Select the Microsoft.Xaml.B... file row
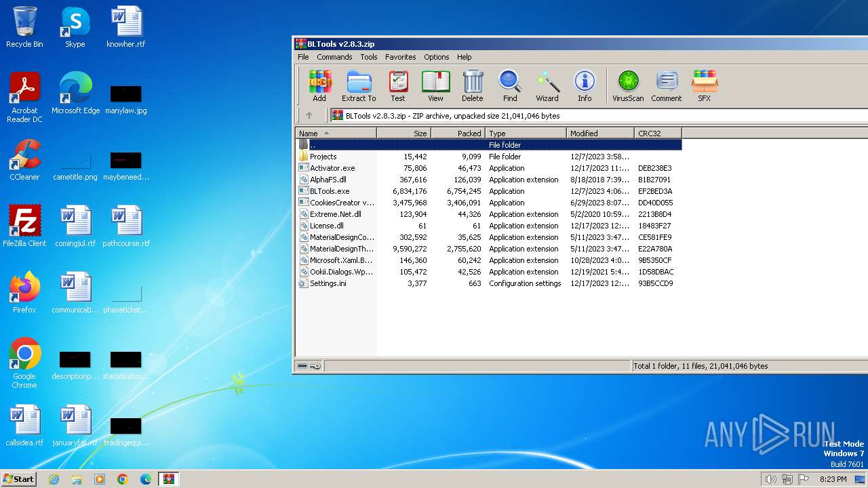 click(x=488, y=260)
